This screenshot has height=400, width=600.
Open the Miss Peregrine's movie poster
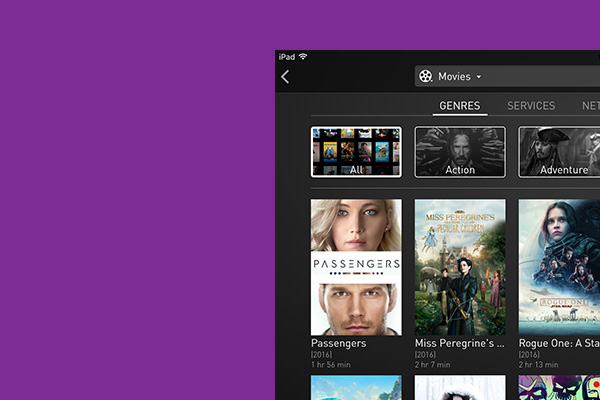(x=460, y=266)
